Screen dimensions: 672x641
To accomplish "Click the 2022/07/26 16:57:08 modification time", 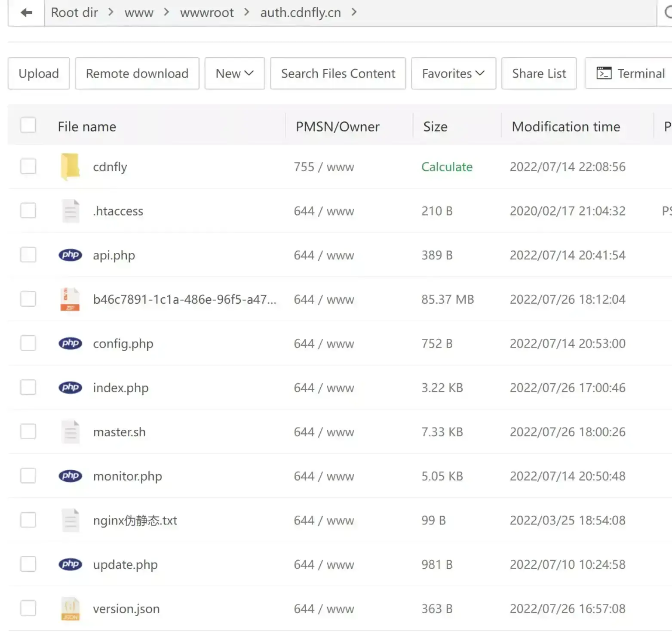I will (x=568, y=609).
